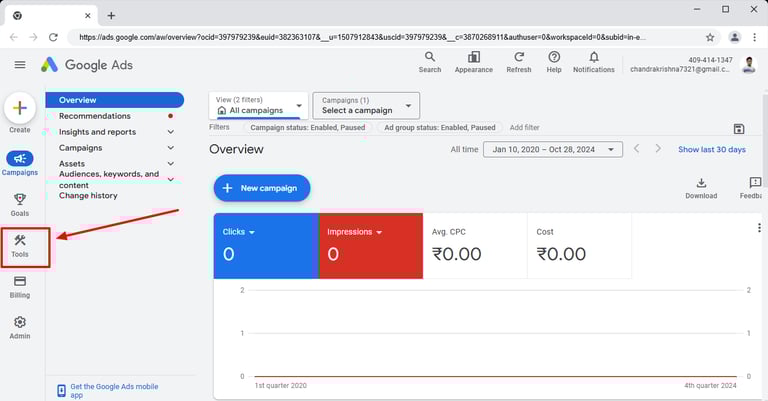Open the Appearance settings icon
The width and height of the screenshot is (768, 401).
pos(474,62)
